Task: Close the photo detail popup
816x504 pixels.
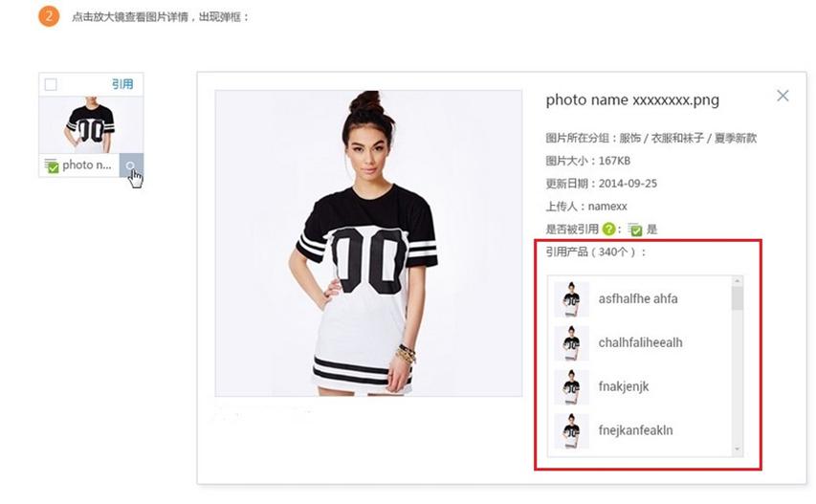Action: (783, 96)
